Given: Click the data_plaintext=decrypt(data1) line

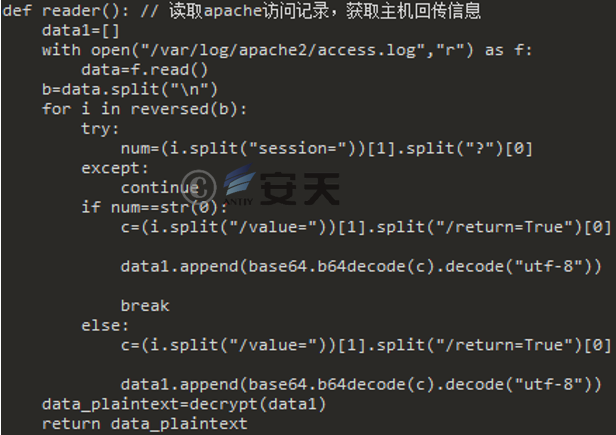Looking at the screenshot, I should (x=184, y=404).
